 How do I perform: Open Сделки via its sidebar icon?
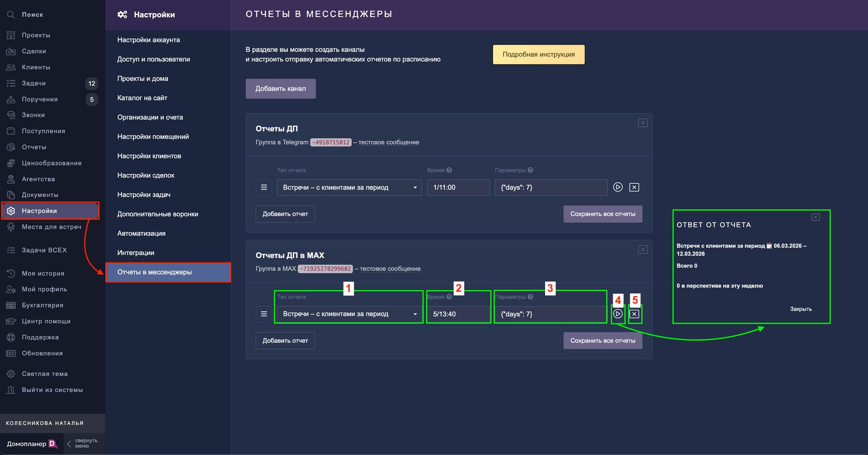coord(10,51)
